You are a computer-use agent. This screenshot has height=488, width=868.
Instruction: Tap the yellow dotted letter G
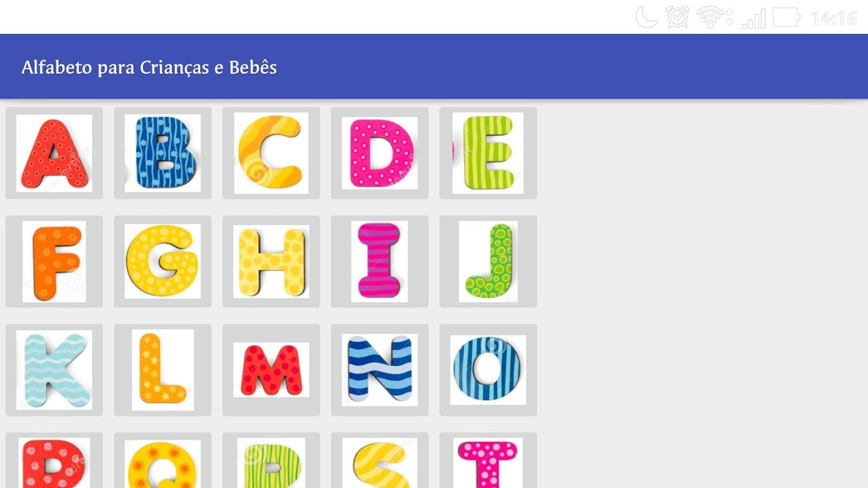coord(163,262)
